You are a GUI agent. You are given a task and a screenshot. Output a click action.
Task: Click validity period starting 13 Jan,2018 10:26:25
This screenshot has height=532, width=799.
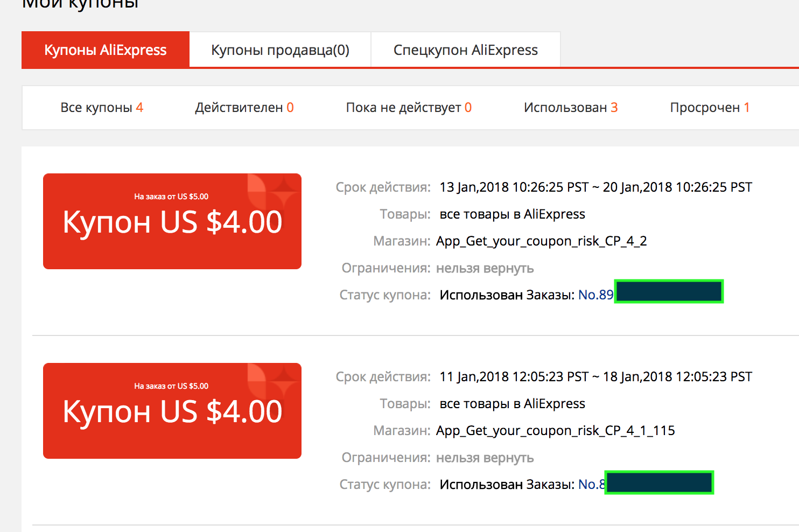pos(596,187)
